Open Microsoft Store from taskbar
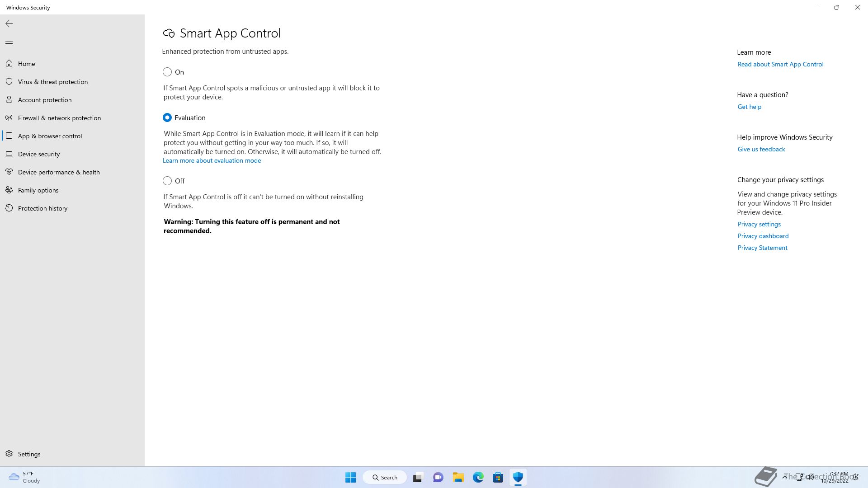Screen dimensions: 868x488 [x=498, y=477]
